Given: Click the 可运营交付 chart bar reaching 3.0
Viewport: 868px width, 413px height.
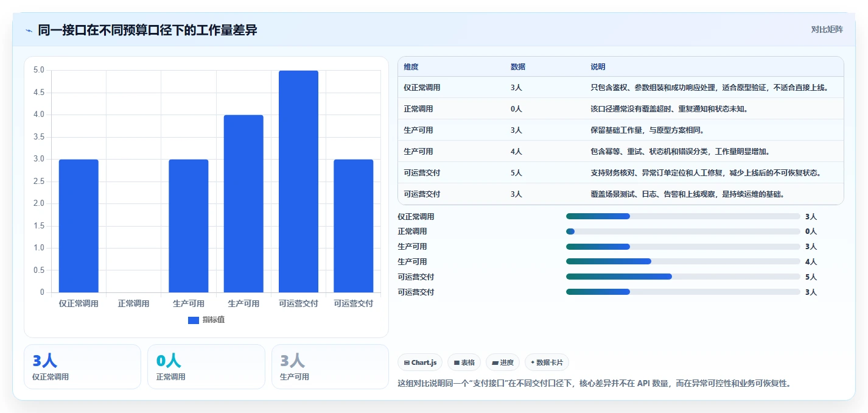Looking at the screenshot, I should pos(353,226).
